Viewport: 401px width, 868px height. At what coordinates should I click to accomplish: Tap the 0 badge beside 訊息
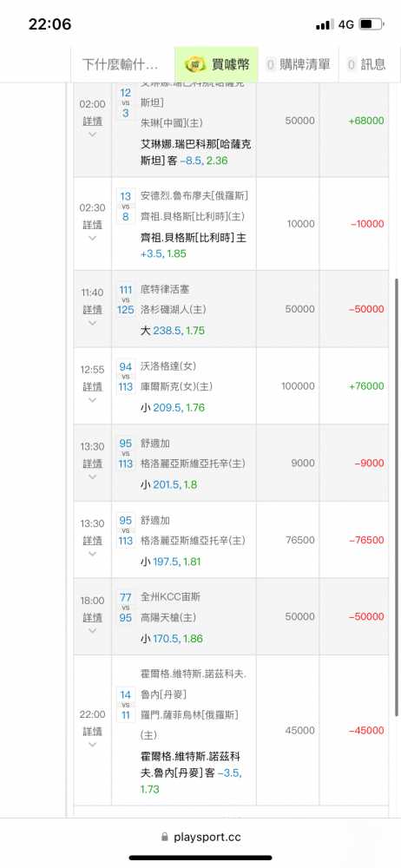(x=352, y=64)
